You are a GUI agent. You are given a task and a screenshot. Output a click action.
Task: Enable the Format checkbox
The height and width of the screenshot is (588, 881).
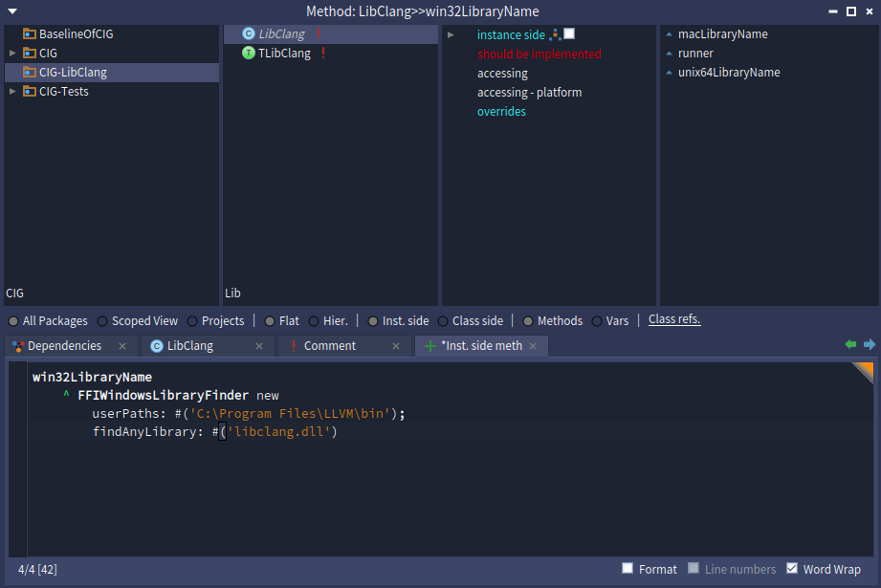[628, 568]
